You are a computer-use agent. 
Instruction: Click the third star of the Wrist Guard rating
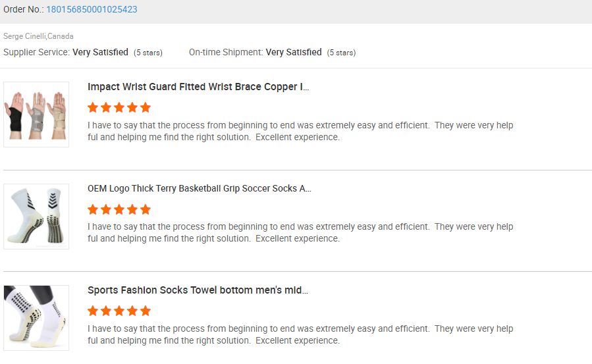click(x=119, y=108)
